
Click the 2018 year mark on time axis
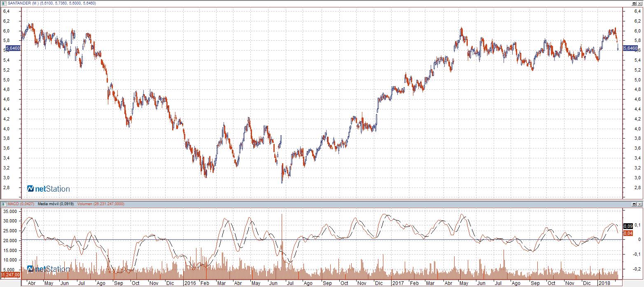(x=604, y=284)
